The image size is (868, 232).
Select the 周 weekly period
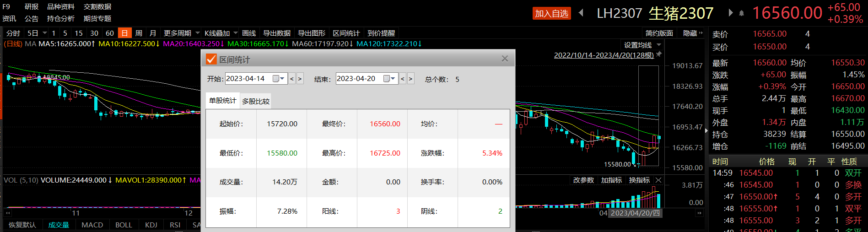pyautogui.click(x=139, y=33)
